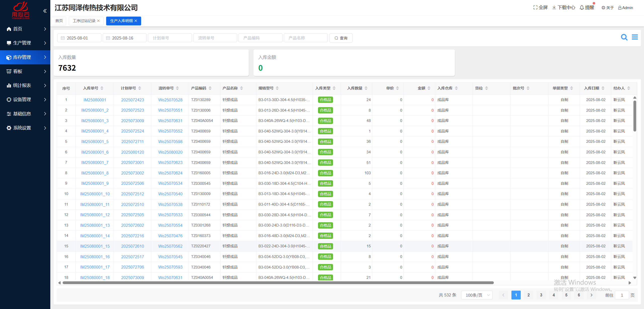The height and width of the screenshot is (309, 644).
Task: Sort by 产品编码 column arrows
Action: [x=210, y=88]
